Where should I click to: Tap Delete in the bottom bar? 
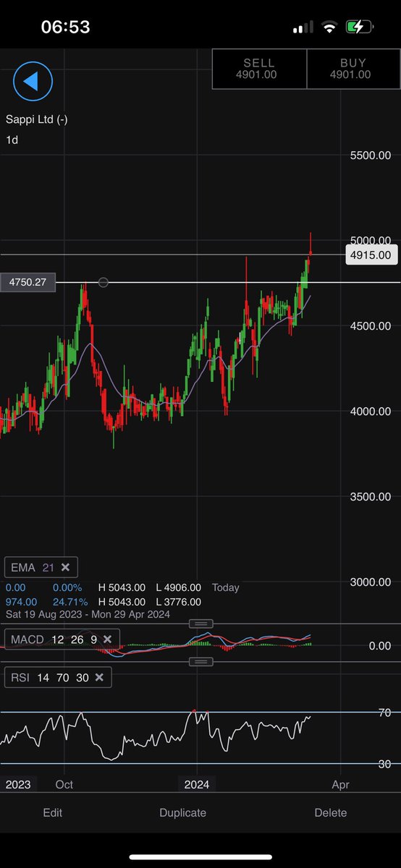tap(330, 812)
